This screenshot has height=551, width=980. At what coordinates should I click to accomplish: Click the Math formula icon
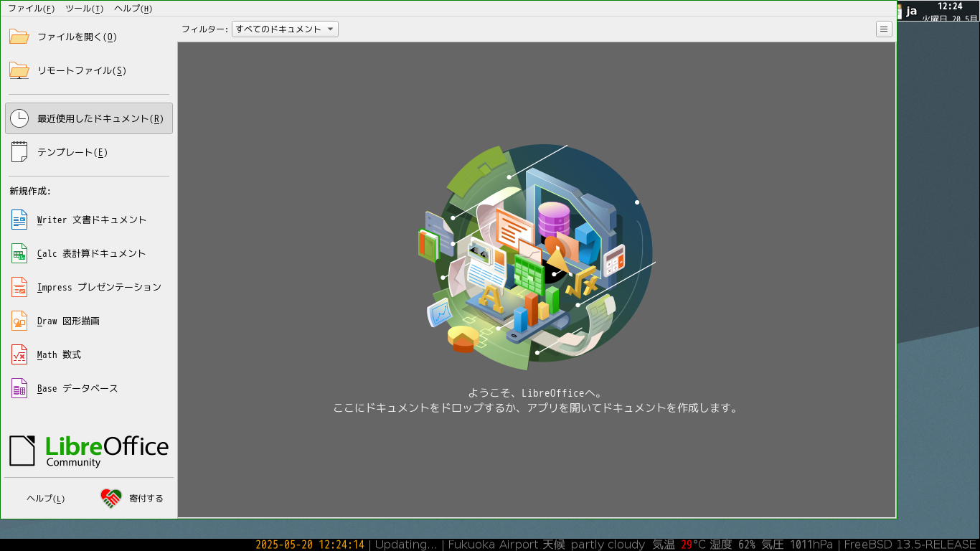coord(19,354)
